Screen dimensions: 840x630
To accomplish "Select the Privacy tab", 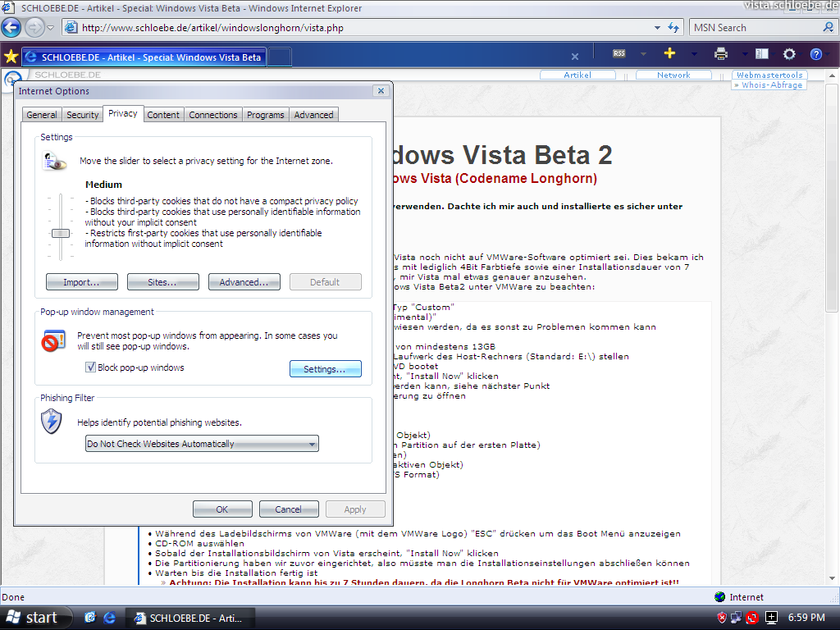I will point(123,113).
